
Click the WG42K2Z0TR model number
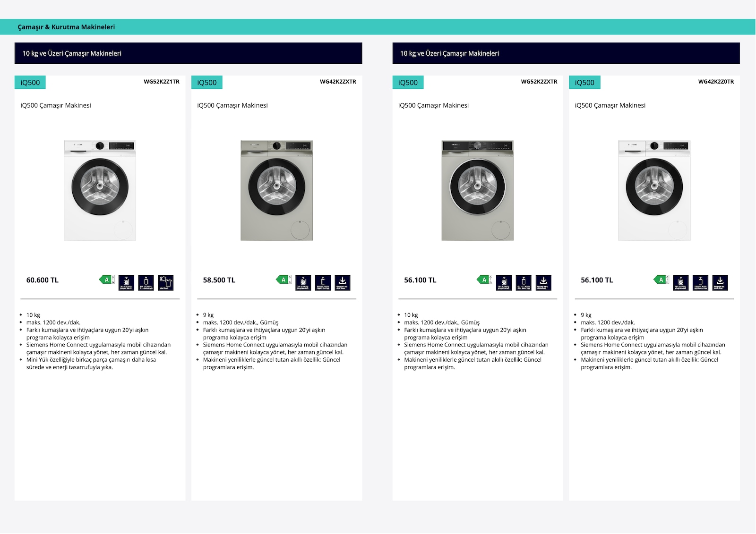716,82
